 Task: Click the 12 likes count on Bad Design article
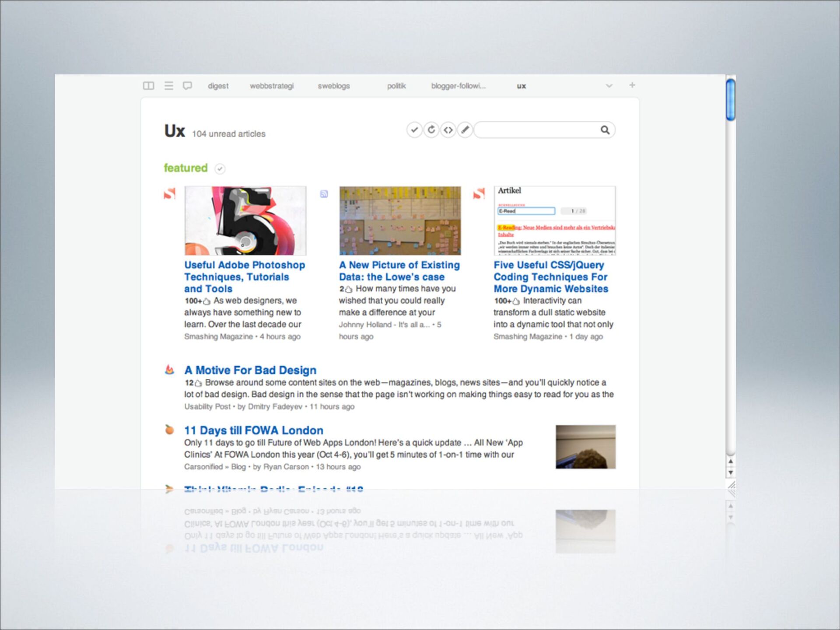pos(193,383)
